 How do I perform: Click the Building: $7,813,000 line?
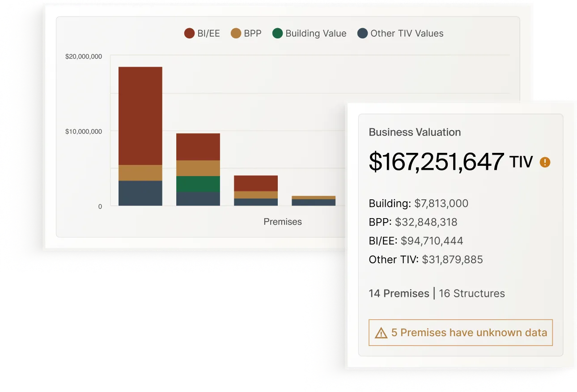(419, 203)
